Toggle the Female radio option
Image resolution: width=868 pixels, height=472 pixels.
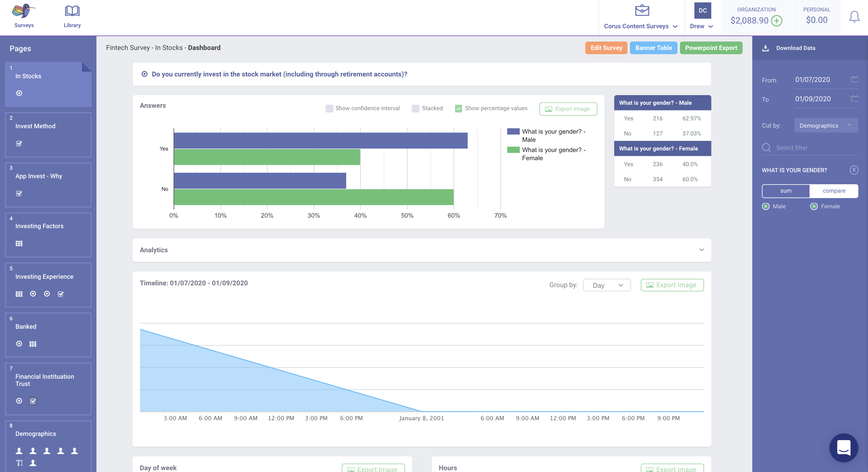click(x=814, y=206)
